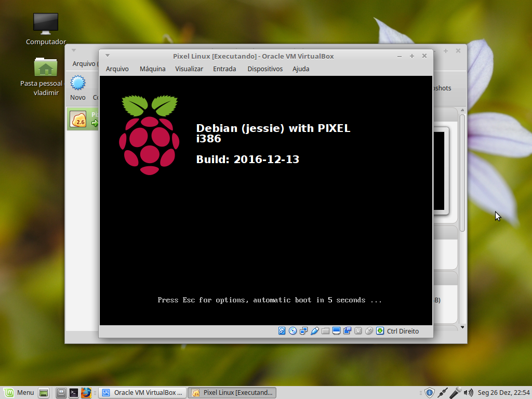The width and height of the screenshot is (532, 399).
Task: Click the keyboard capture arrow indicator
Action: [380, 331]
